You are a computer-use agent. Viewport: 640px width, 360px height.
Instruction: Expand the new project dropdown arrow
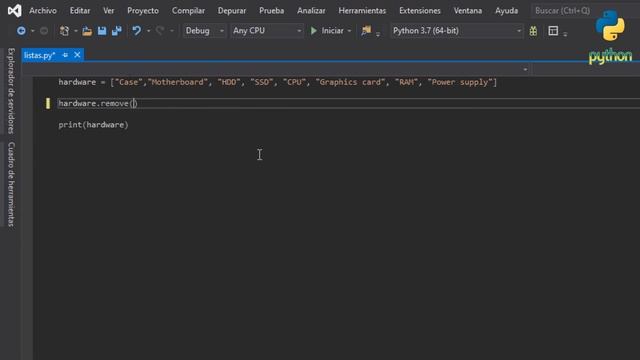(x=76, y=31)
